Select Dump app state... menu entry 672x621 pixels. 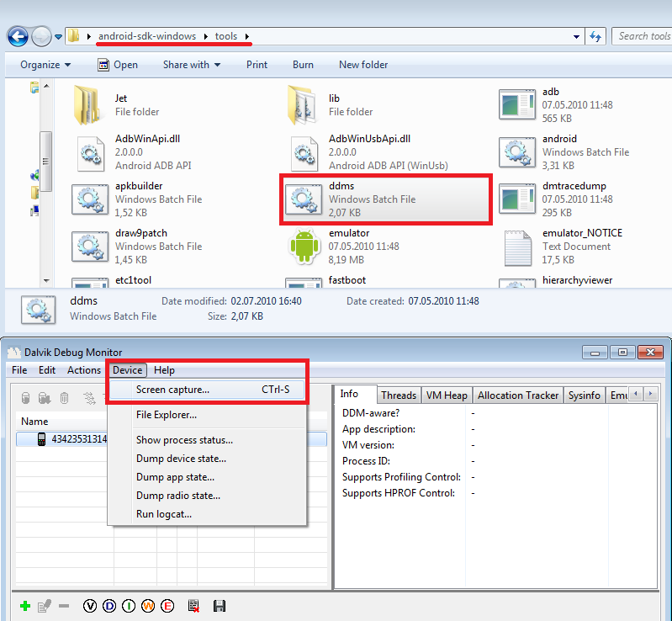click(x=207, y=477)
